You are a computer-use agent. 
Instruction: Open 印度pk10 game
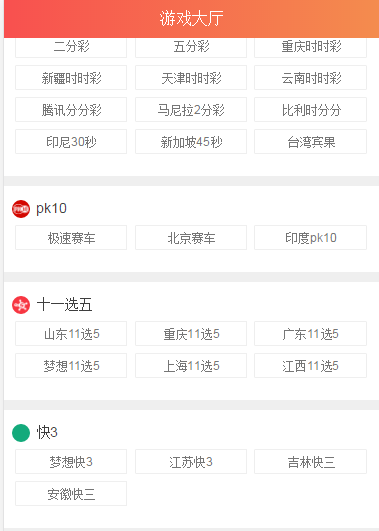coord(311,238)
